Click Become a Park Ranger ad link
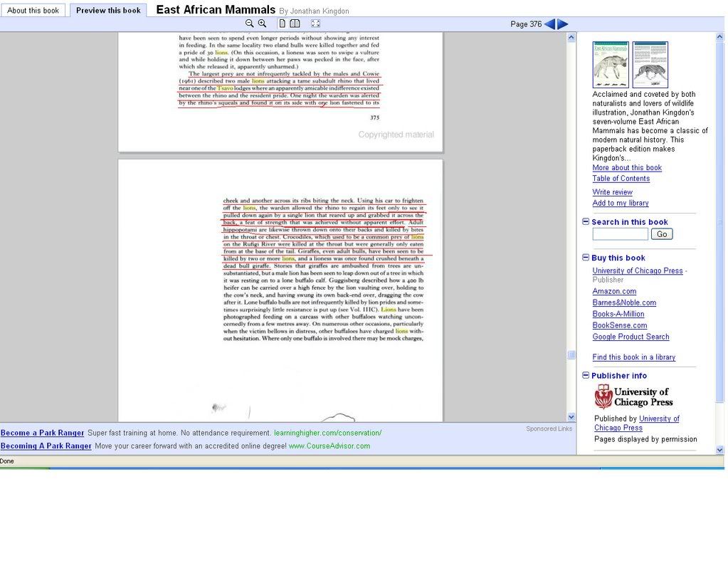728x568 pixels. point(42,433)
